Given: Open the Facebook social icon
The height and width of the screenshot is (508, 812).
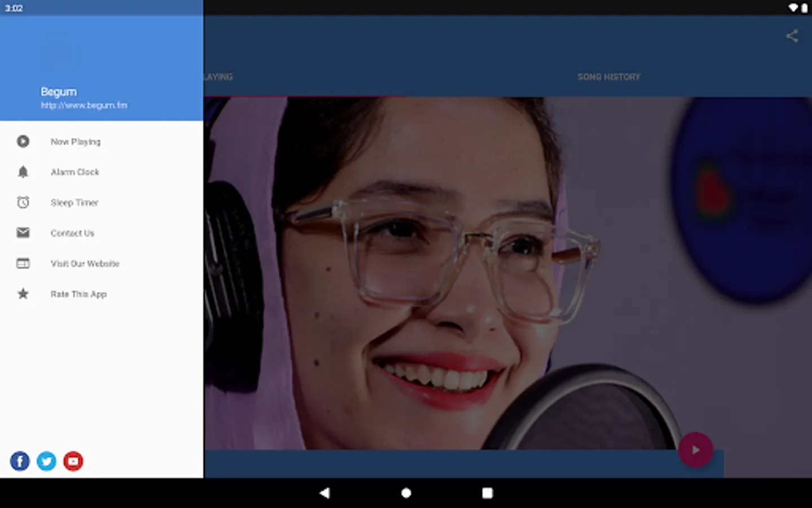Looking at the screenshot, I should pyautogui.click(x=20, y=461).
